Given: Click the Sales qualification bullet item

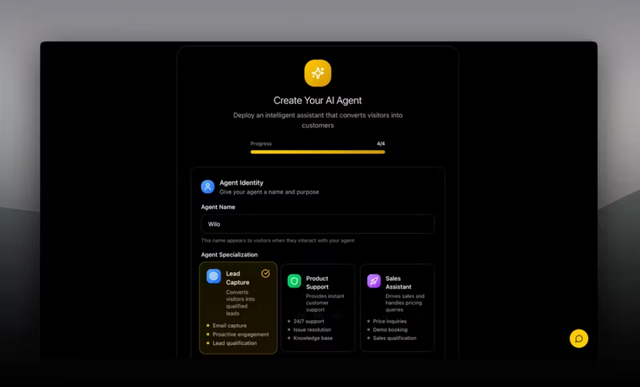Looking at the screenshot, I should 395,338.
